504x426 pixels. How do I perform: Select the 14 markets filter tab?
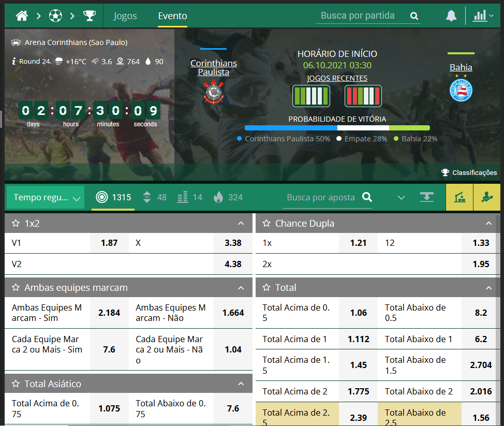click(189, 197)
